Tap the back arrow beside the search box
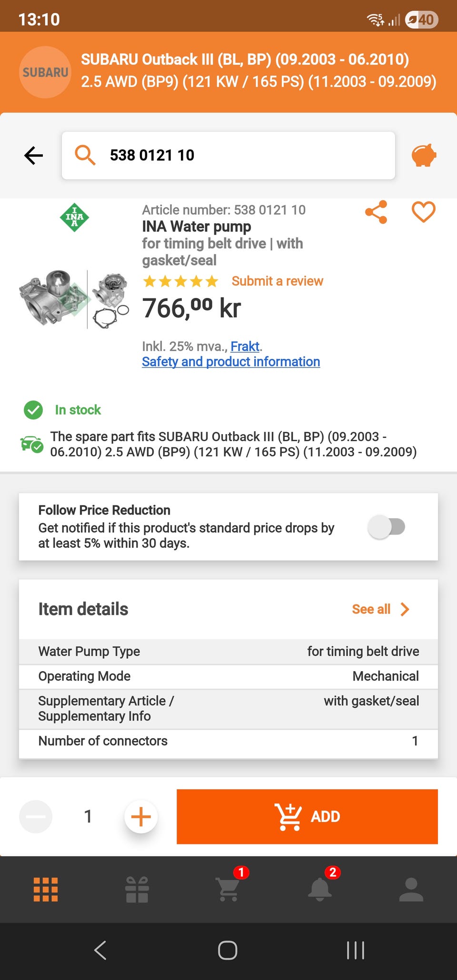The width and height of the screenshot is (457, 980). click(x=33, y=156)
